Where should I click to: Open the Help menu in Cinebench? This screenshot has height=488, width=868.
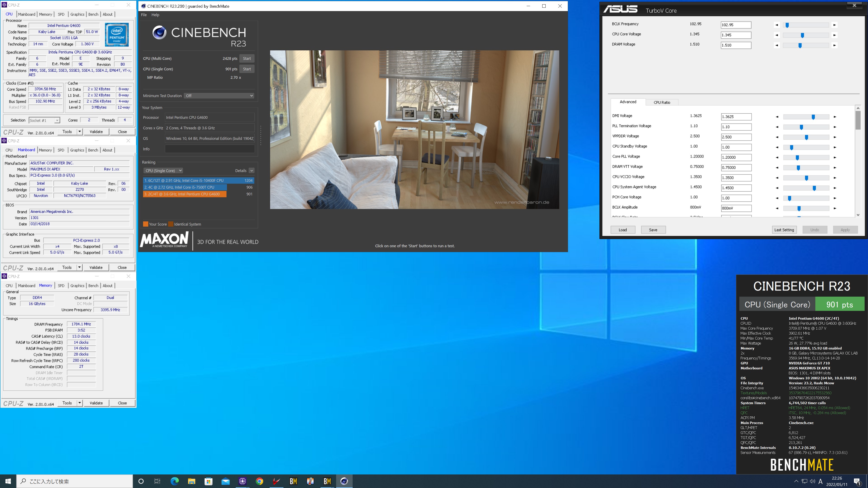tap(155, 15)
